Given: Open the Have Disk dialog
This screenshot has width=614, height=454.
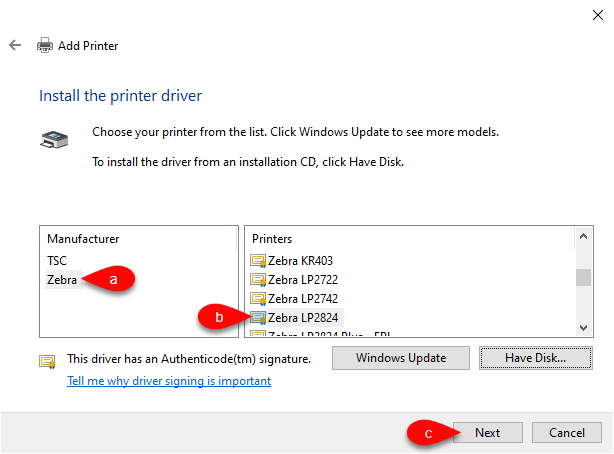Looking at the screenshot, I should 536,358.
